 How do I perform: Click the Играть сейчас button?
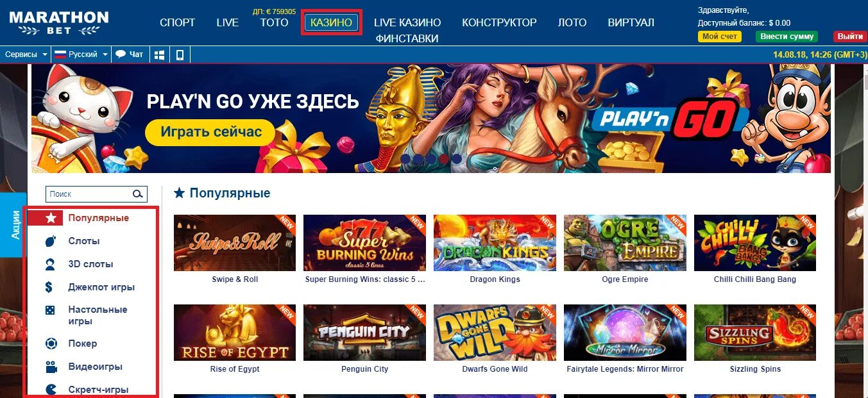(x=210, y=132)
